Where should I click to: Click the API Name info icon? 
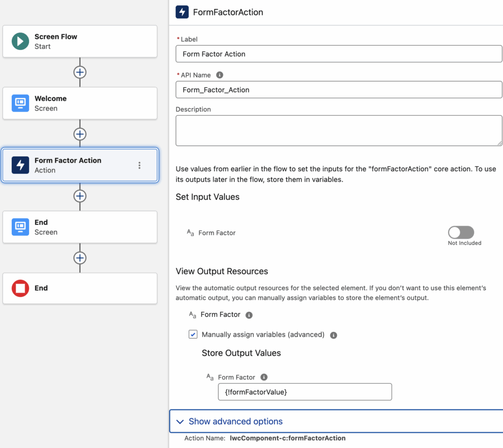point(220,75)
